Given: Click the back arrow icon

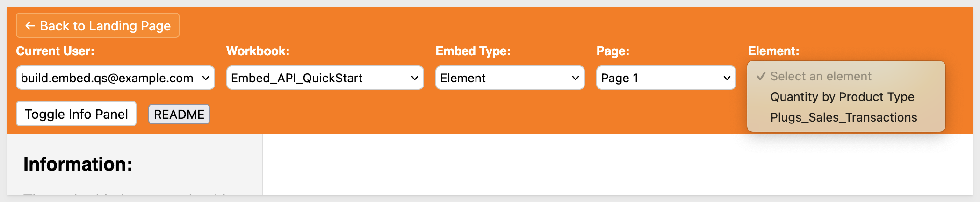Looking at the screenshot, I should pos(30,26).
